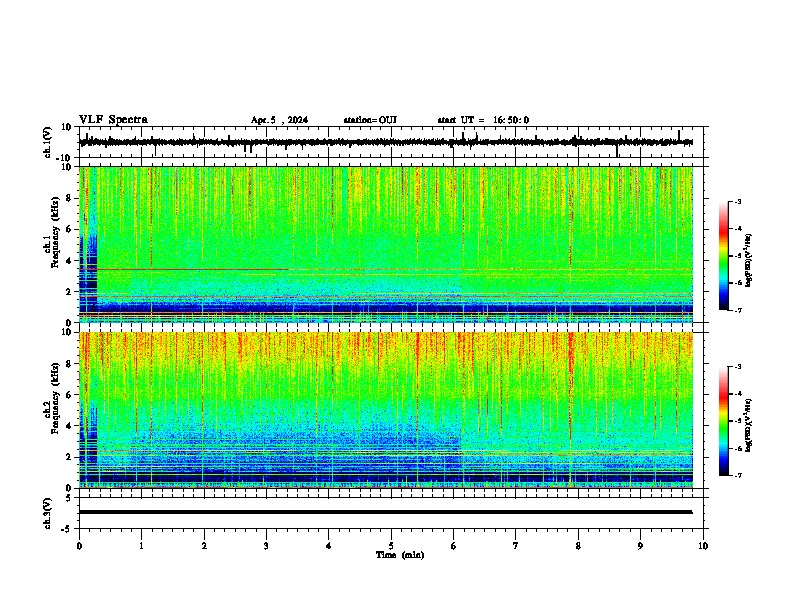Click time-axis tick label "10" at right end
Image resolution: width=792 pixels, height=612 pixels.
(x=703, y=546)
